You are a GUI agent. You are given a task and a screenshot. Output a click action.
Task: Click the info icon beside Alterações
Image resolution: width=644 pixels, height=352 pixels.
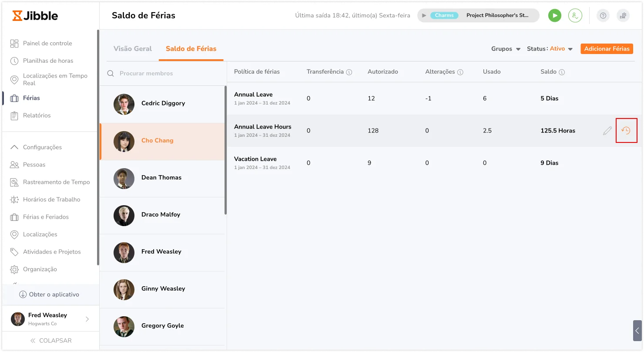click(x=460, y=72)
